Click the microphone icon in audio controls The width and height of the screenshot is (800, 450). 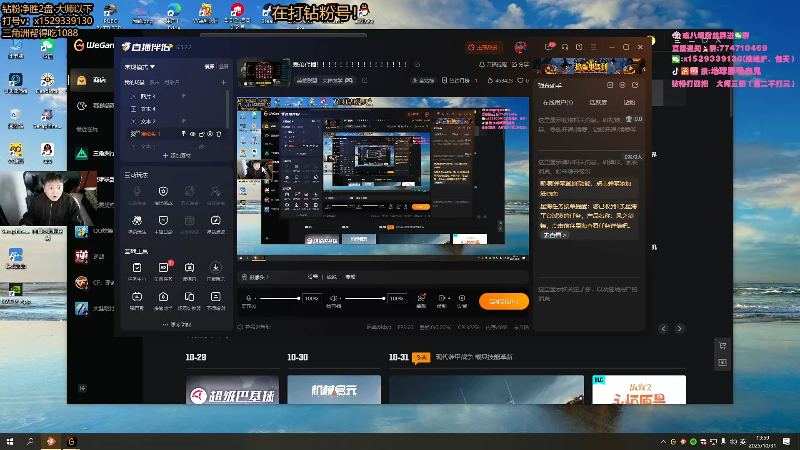tap(248, 298)
